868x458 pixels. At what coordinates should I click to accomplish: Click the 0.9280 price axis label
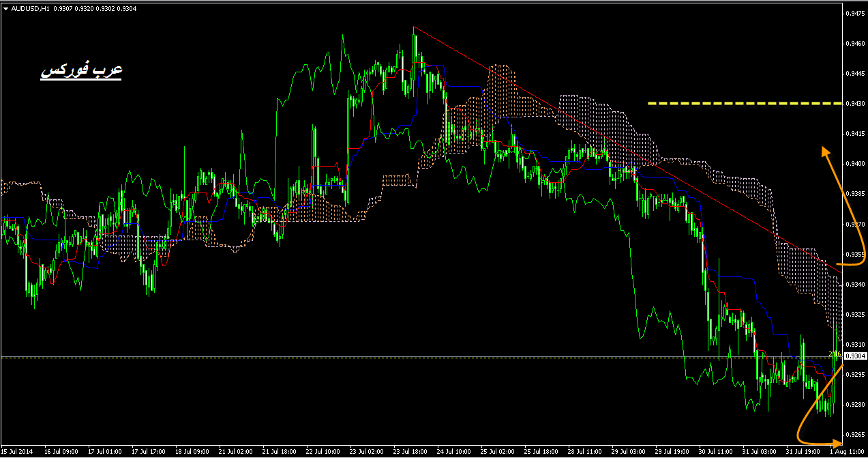click(856, 404)
